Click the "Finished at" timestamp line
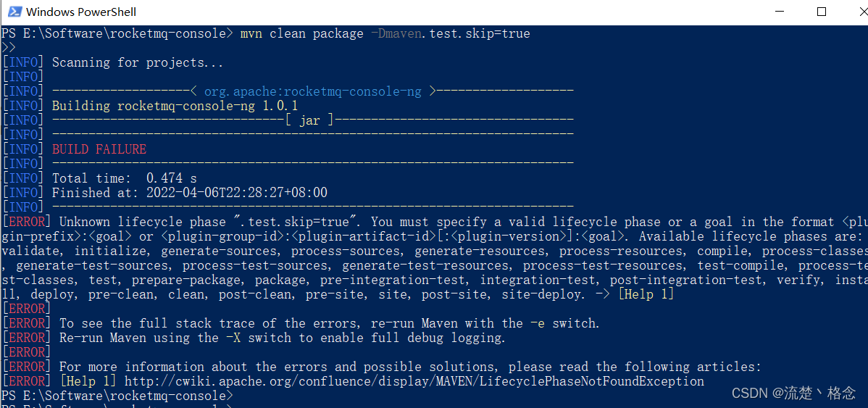 (x=189, y=193)
